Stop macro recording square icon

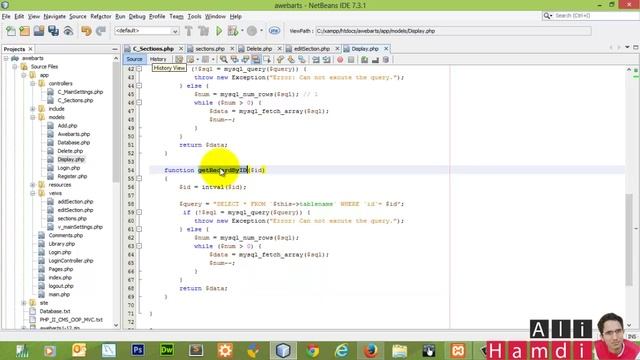pos(351,60)
